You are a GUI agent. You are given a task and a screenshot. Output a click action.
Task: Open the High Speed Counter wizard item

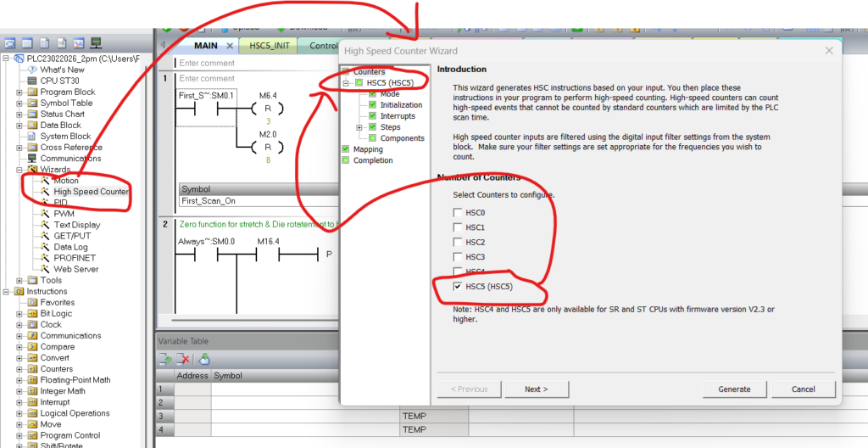tap(90, 192)
